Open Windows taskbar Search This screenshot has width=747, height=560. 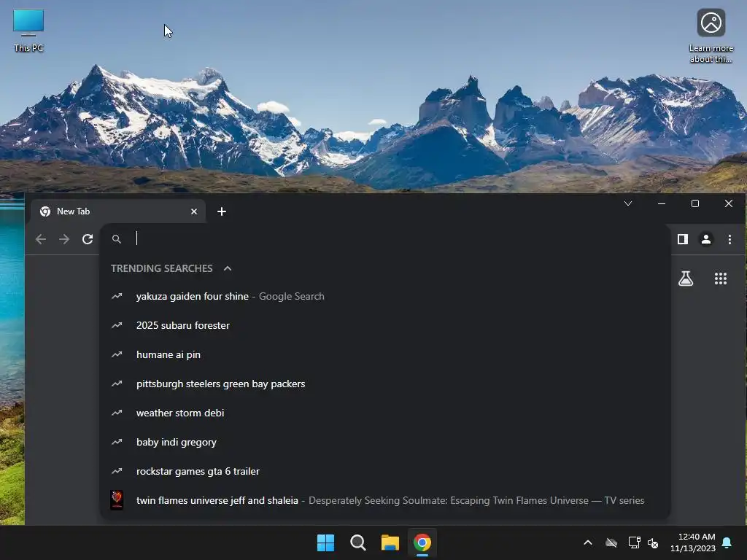[357, 542]
